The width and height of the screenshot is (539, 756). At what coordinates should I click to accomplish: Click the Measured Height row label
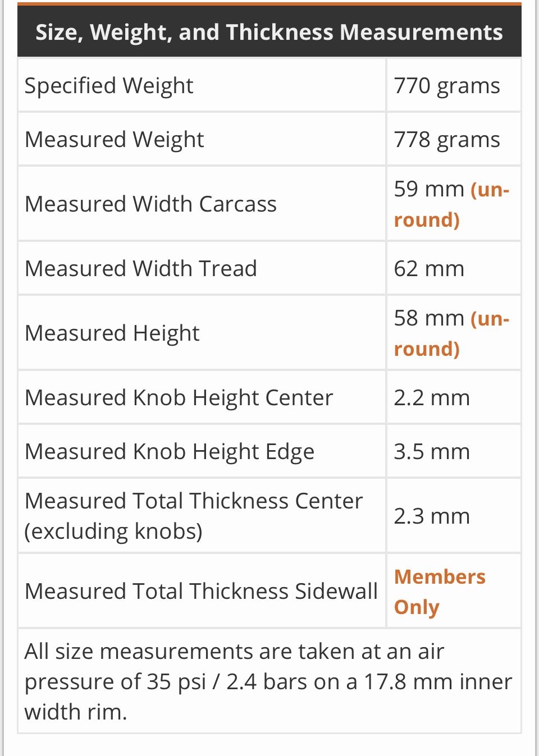coord(112,333)
